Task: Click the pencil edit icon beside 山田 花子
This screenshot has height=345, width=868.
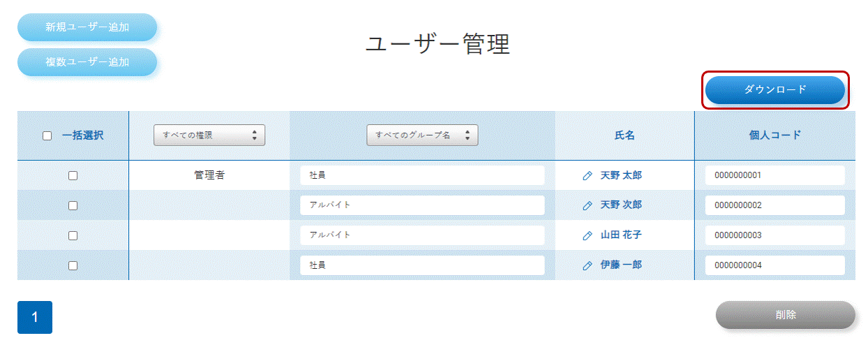Action: [x=588, y=236]
